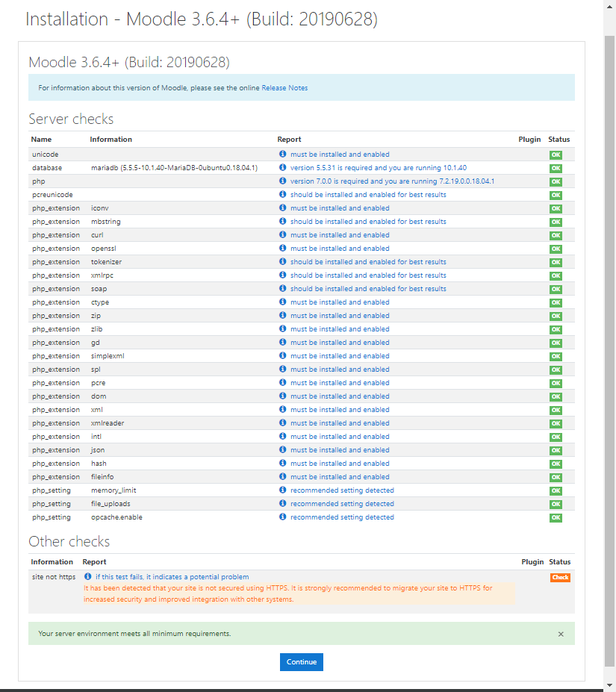Click the info icon for memory_limit setting
This screenshot has width=616, height=692.
pos(282,490)
